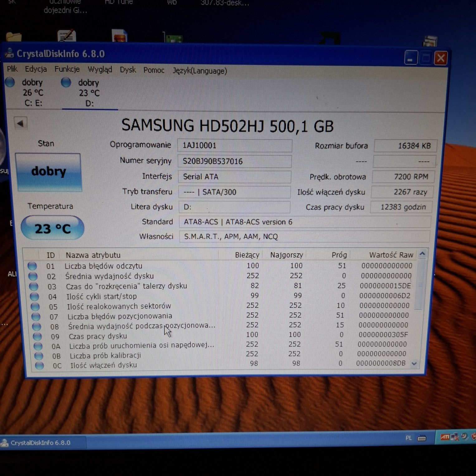Click the CrystalDiskInfo title bar icon
The width and height of the screenshot is (476, 476).
click(x=10, y=53)
